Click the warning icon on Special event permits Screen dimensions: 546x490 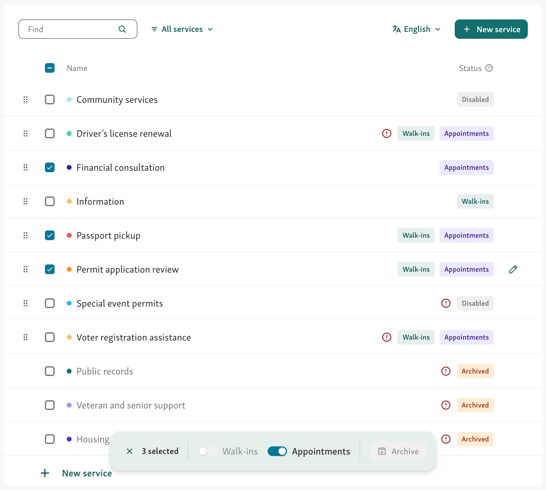446,303
